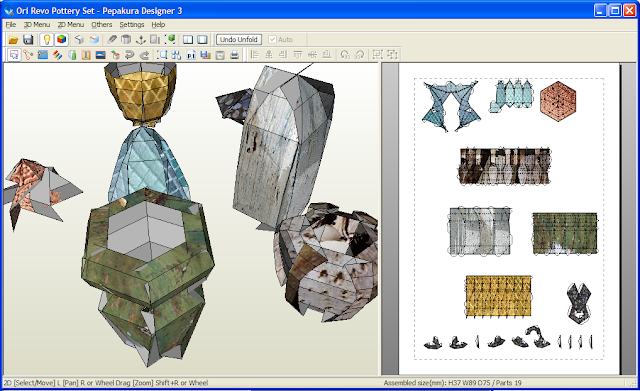The height and width of the screenshot is (391, 640).
Task: Select the gray marble rectangular pattern piece
Action: (480, 232)
